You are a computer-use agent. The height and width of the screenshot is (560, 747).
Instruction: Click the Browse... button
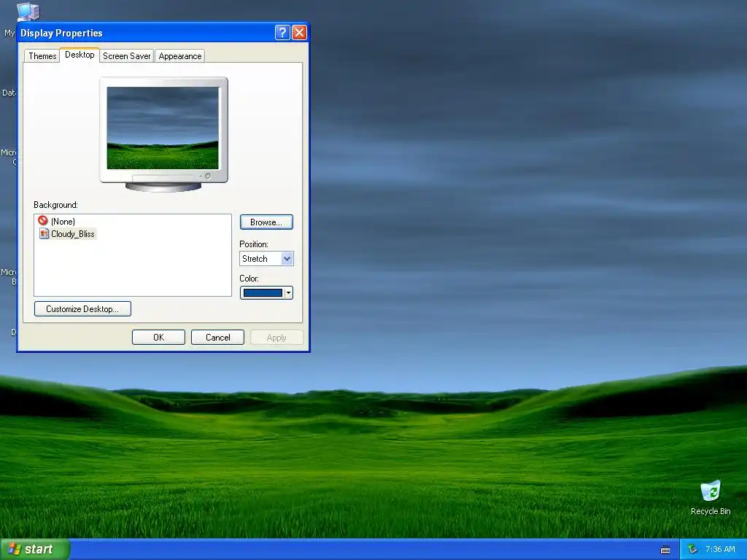coord(266,222)
